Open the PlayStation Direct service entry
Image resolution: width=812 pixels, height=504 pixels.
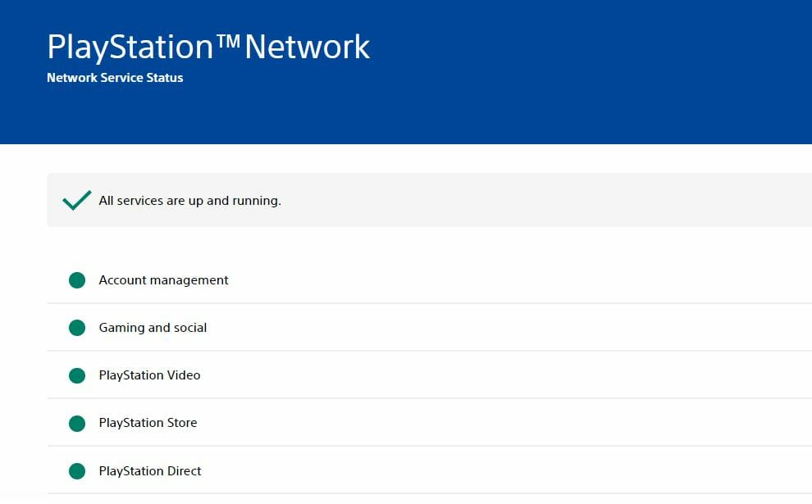click(x=429, y=470)
